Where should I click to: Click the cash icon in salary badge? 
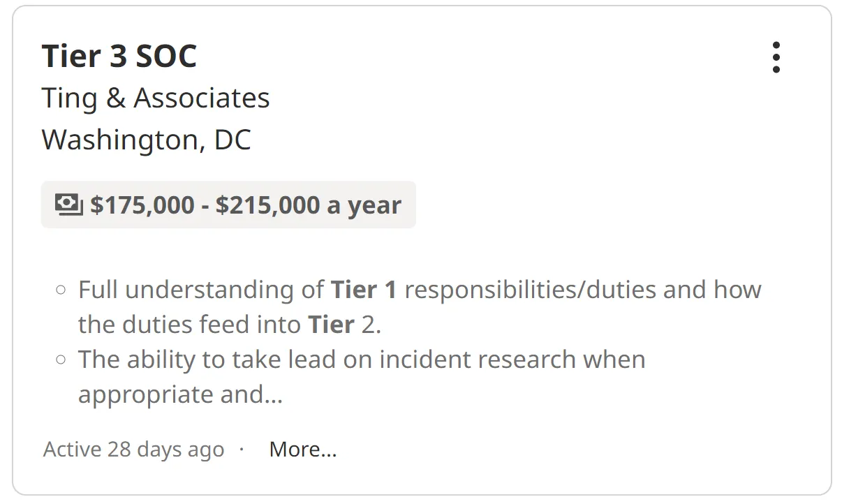(69, 205)
